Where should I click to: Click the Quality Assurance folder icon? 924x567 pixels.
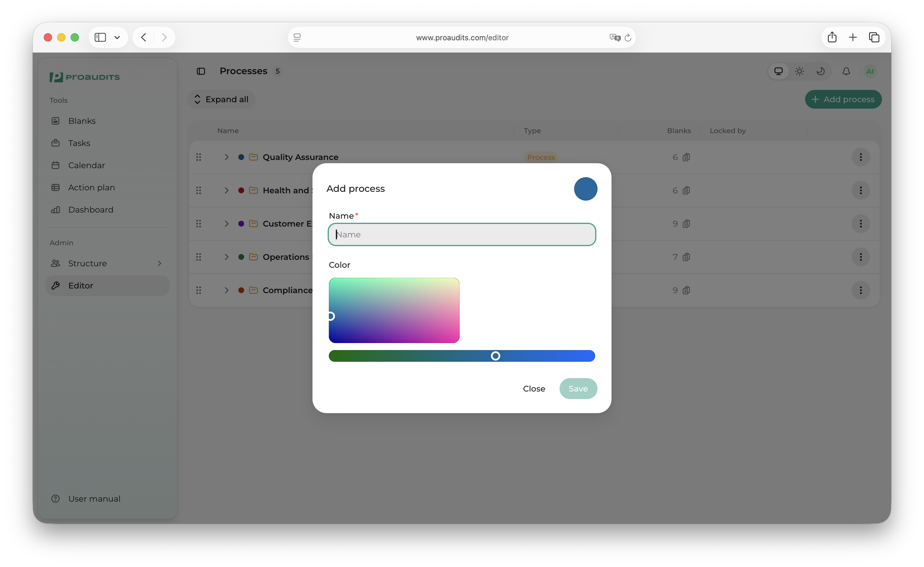[x=253, y=157]
